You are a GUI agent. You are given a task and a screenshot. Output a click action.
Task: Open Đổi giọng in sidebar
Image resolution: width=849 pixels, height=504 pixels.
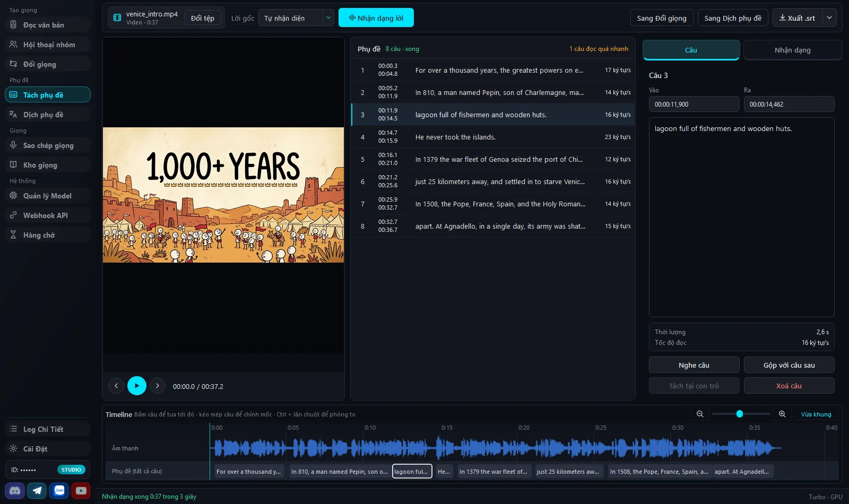click(x=48, y=64)
